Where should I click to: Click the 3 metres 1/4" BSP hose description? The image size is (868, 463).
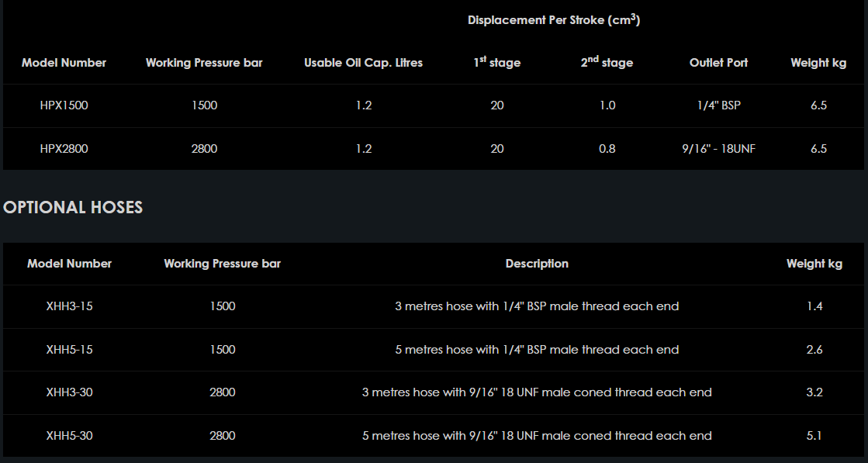point(537,306)
